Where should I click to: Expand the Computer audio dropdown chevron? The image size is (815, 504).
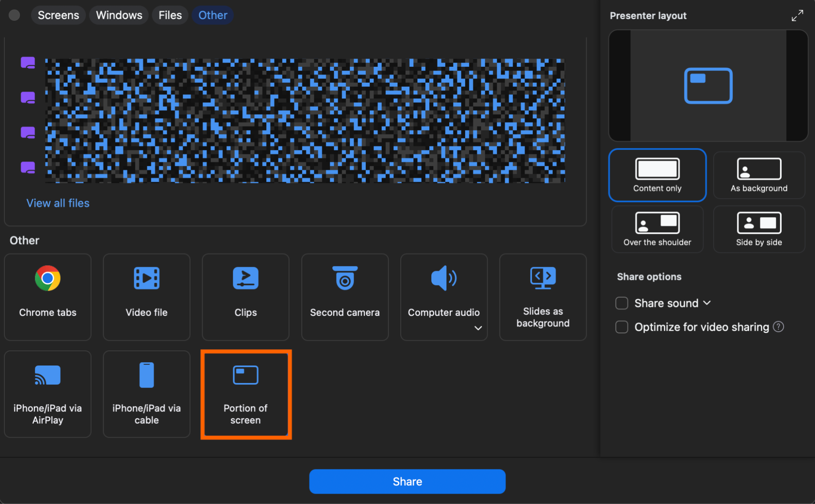478,328
